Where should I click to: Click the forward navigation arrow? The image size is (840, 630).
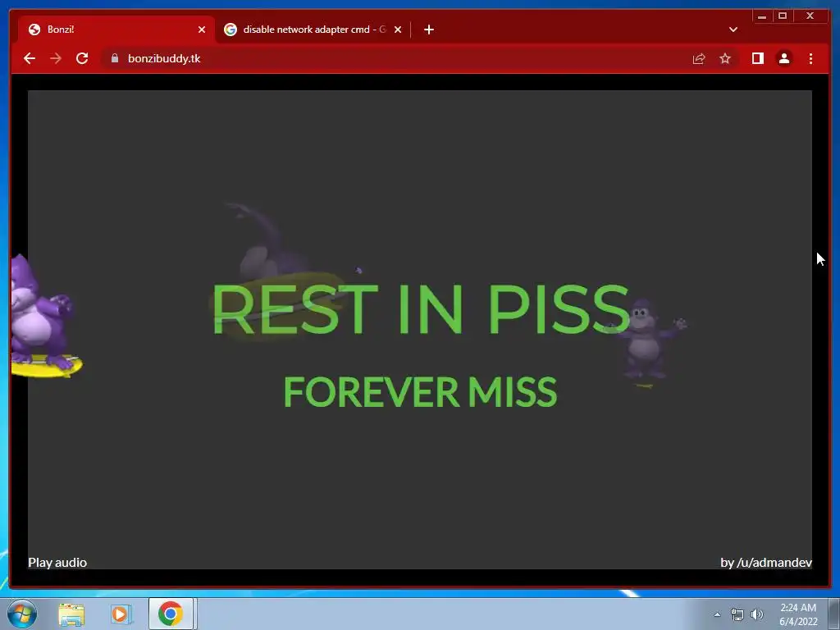pyautogui.click(x=56, y=58)
